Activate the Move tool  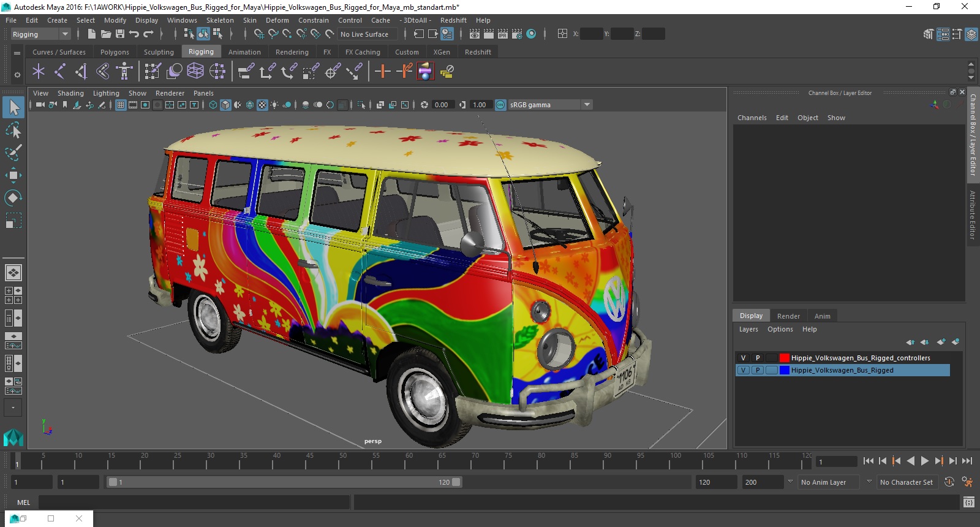click(x=13, y=175)
